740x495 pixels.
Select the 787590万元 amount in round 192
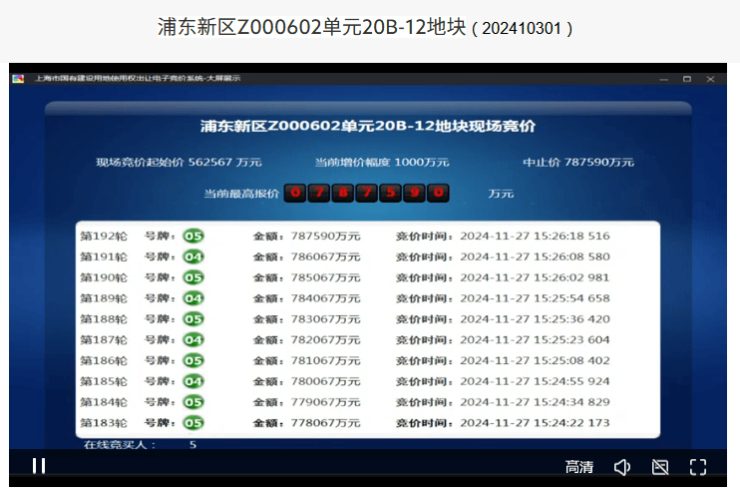[325, 236]
